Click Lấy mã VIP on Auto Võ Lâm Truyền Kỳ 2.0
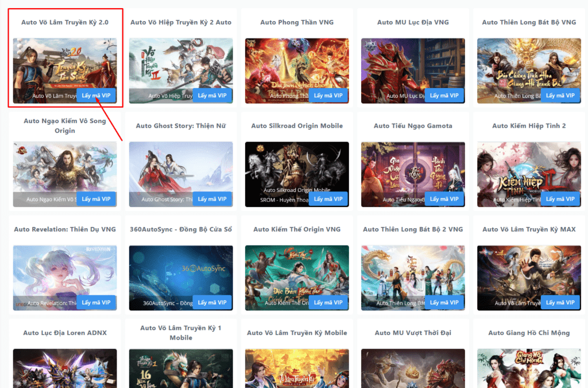The height and width of the screenshot is (388, 588). tap(96, 95)
